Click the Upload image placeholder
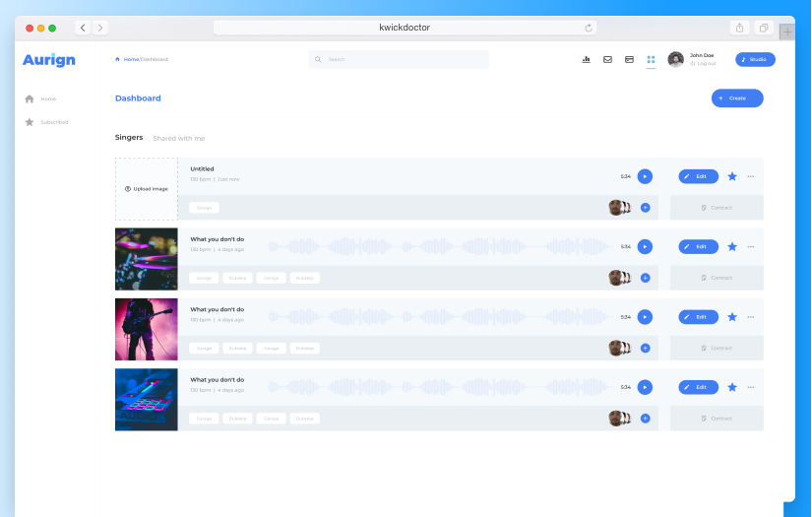The height and width of the screenshot is (517, 812). coord(147,189)
